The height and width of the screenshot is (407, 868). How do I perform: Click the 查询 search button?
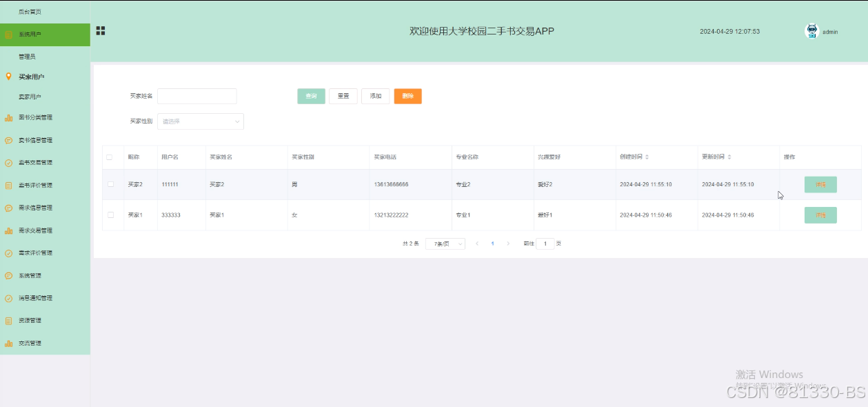311,96
